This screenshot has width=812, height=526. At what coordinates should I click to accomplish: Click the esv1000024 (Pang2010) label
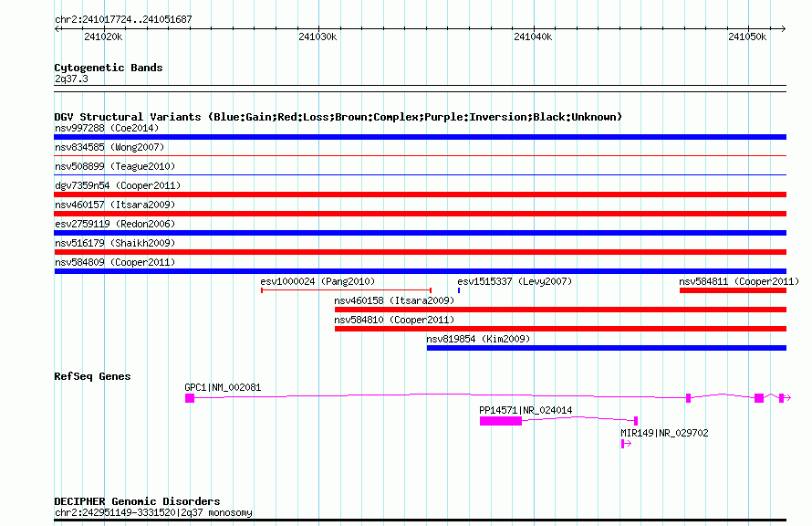318,281
